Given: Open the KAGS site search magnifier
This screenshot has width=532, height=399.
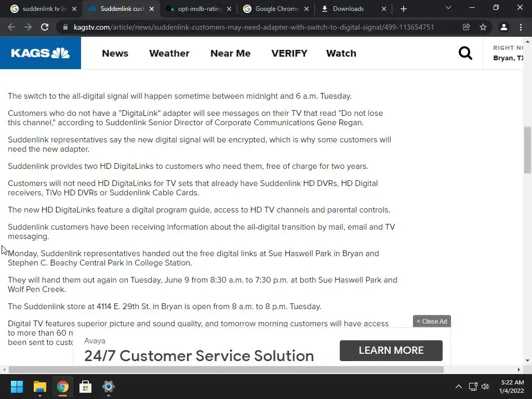Looking at the screenshot, I should (465, 53).
